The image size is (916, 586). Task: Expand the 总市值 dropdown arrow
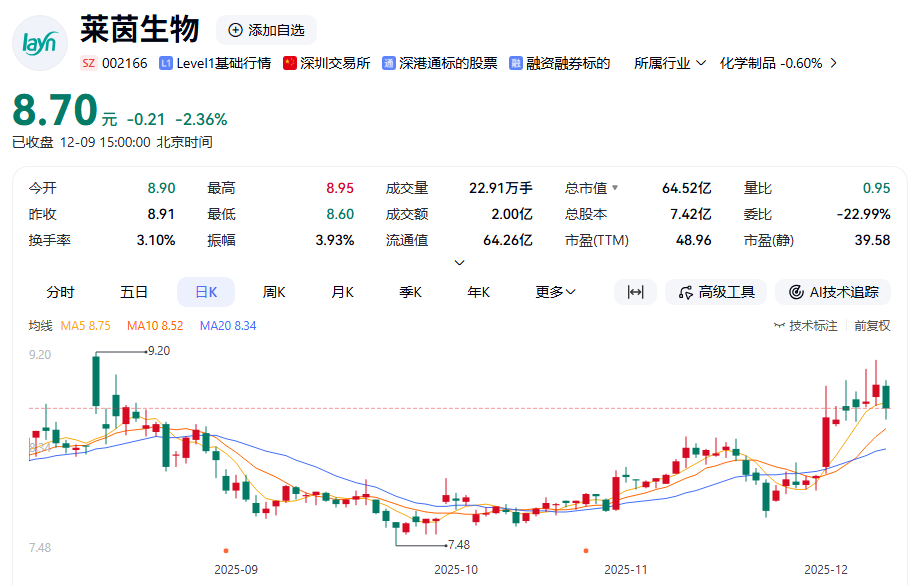(x=615, y=188)
